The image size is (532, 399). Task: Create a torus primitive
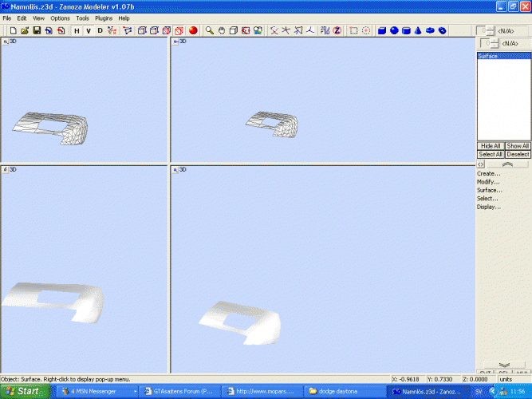430,30
